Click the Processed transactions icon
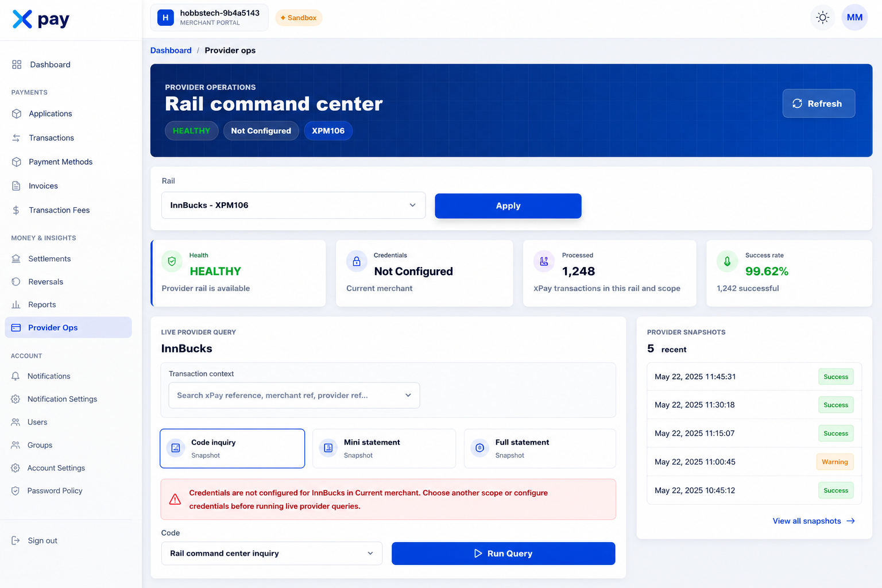 [544, 261]
